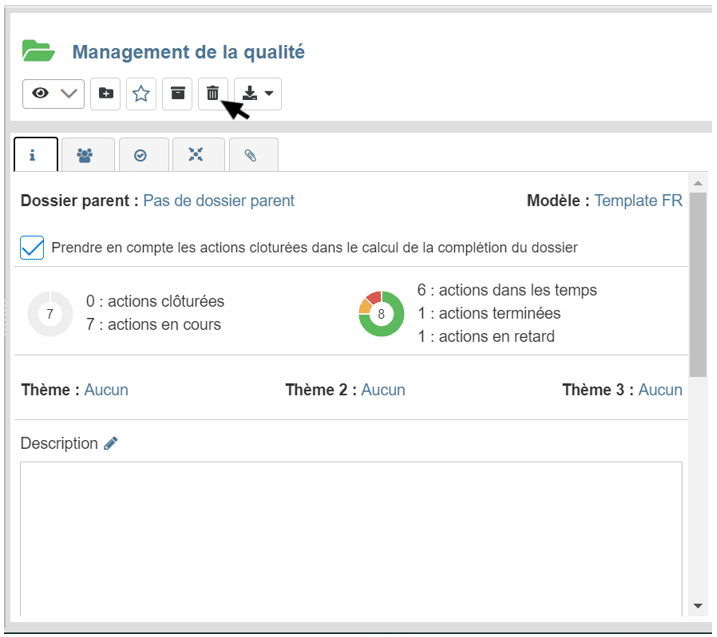Open the eye visibility dropdown
This screenshot has width=717, height=637.
[53, 93]
